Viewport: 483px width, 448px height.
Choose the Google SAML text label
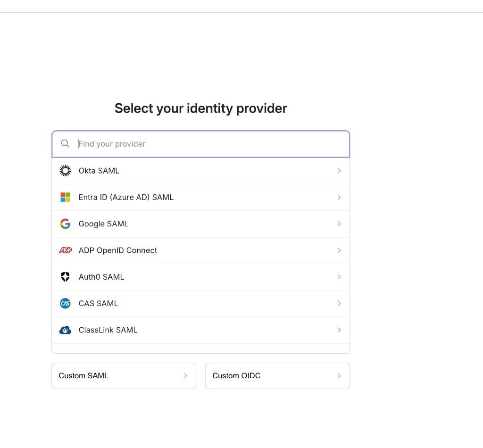coord(103,224)
